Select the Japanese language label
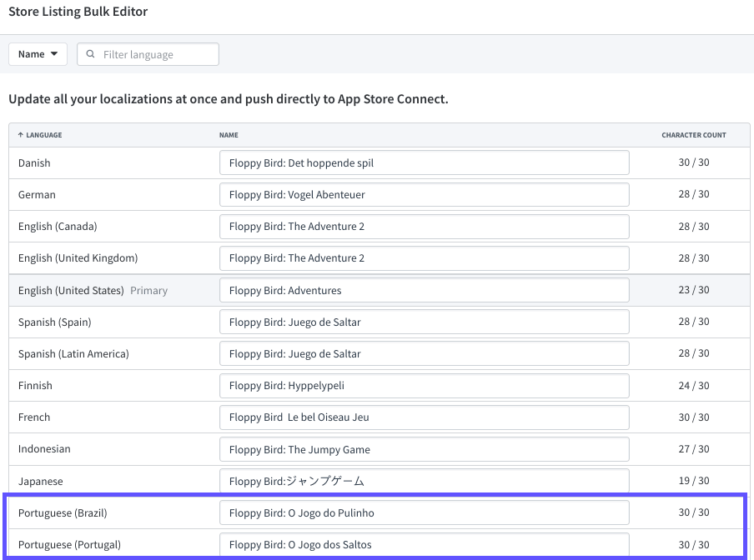The height and width of the screenshot is (560, 754). (x=40, y=481)
